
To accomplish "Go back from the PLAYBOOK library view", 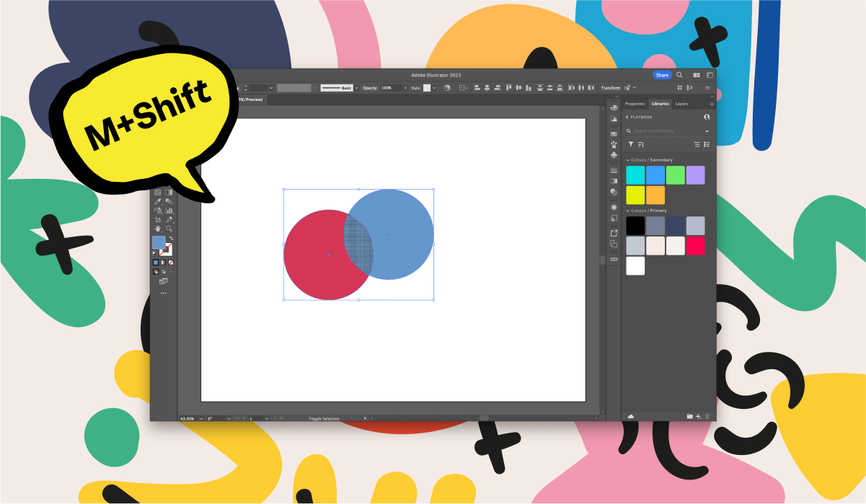I will point(627,117).
